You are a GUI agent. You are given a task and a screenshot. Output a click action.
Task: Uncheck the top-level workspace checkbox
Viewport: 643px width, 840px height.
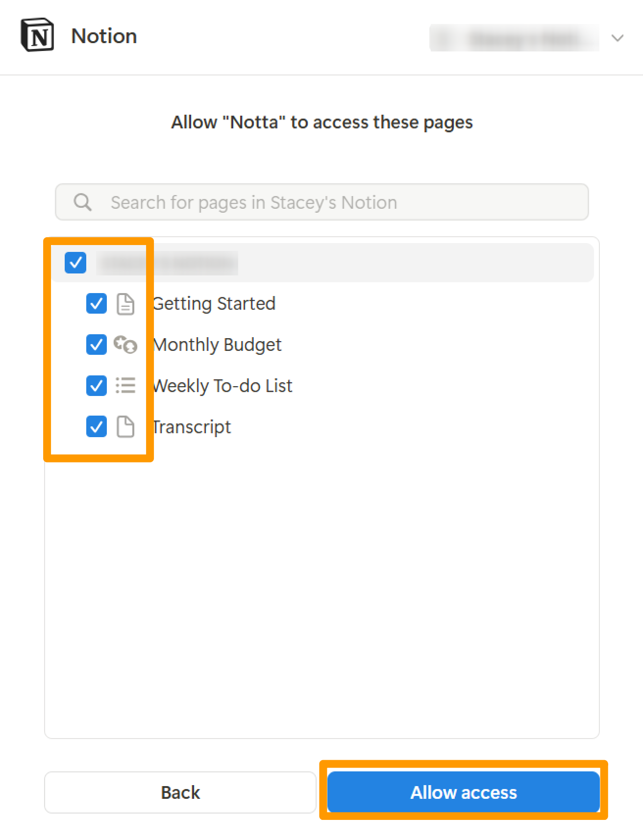[75, 263]
